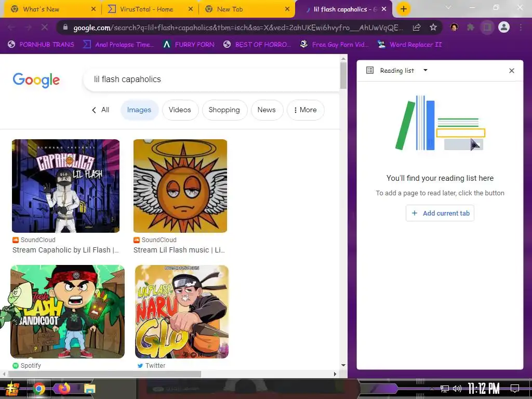The image size is (532, 399).
Task: Open the Flash Bandicoot cover image
Action: pyautogui.click(x=68, y=312)
